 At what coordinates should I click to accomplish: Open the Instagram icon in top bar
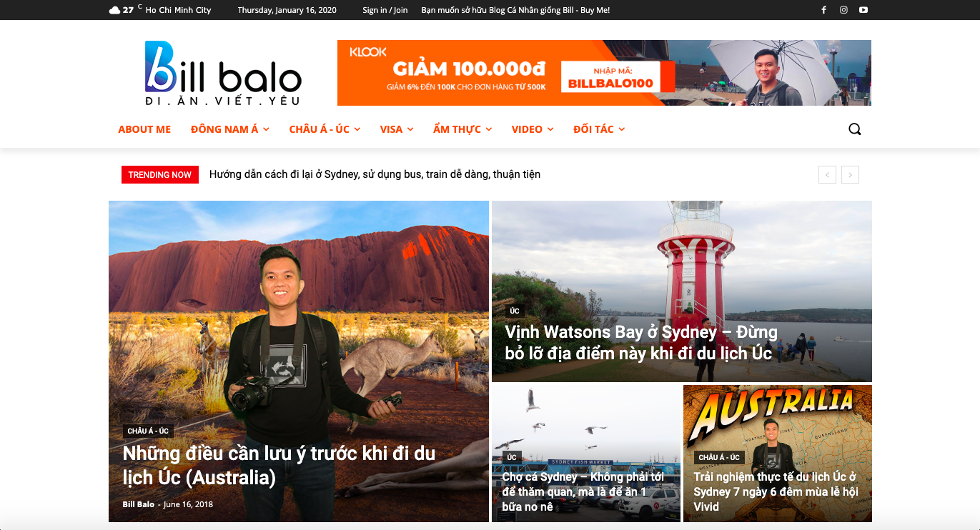point(843,10)
